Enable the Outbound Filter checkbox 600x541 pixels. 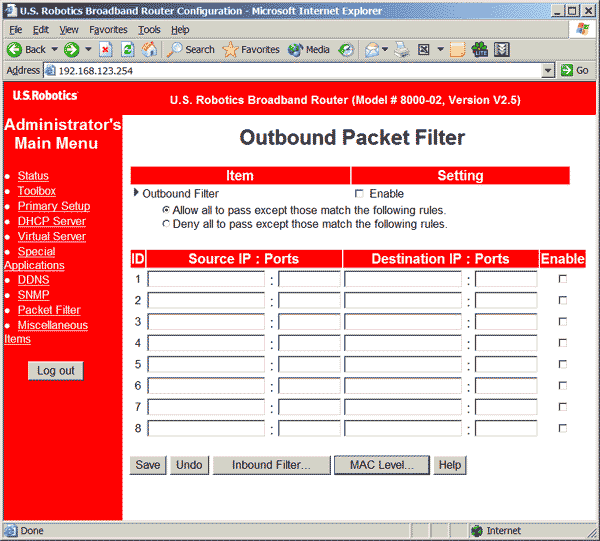click(359, 194)
